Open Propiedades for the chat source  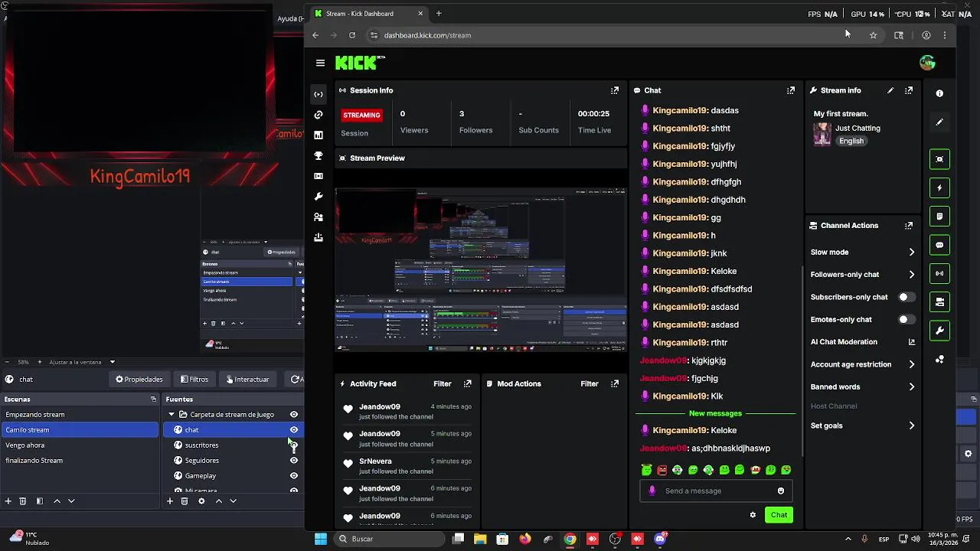point(139,380)
